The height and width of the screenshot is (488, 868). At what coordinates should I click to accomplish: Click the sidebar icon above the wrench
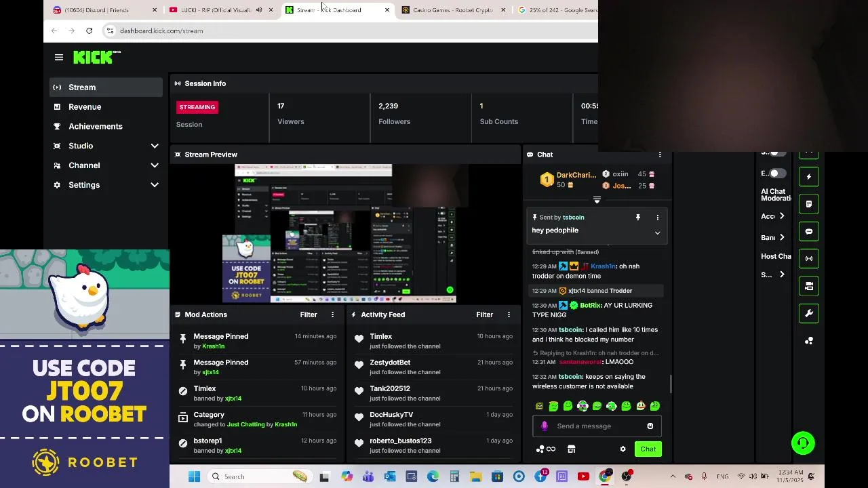(x=808, y=286)
